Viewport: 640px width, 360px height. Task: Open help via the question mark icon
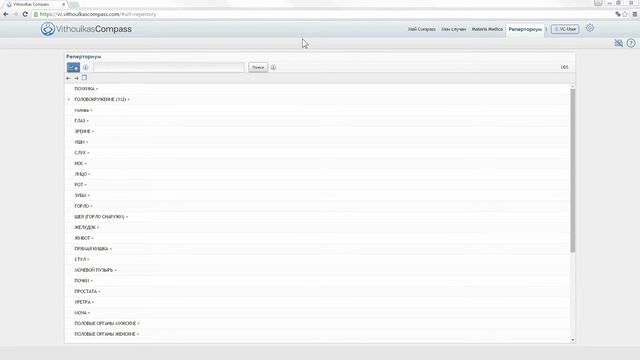pyautogui.click(x=631, y=43)
